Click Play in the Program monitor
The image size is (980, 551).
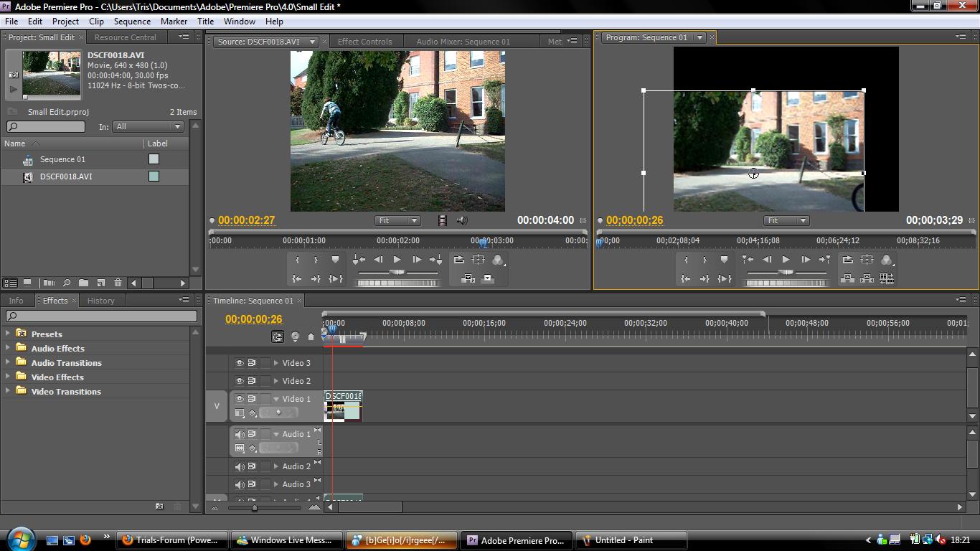(786, 260)
